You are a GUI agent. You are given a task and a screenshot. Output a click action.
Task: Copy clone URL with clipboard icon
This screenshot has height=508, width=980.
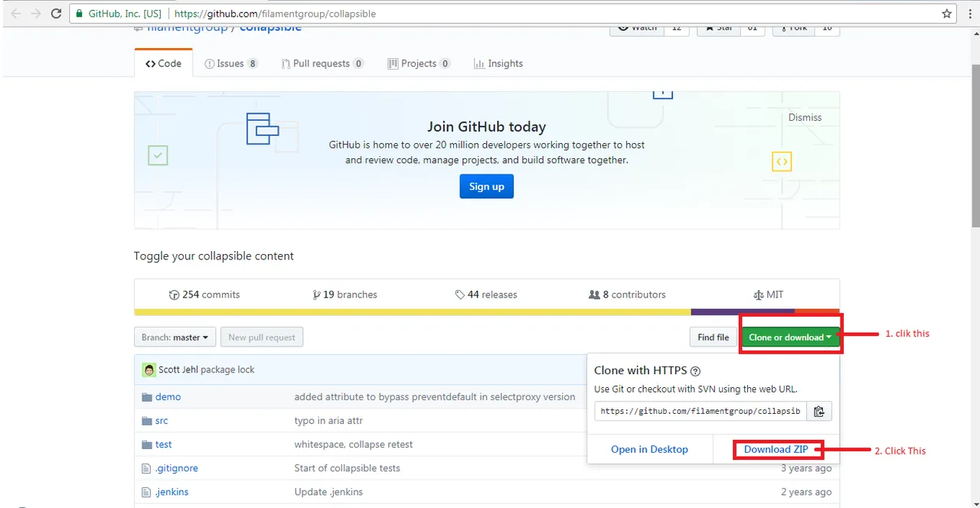pyautogui.click(x=818, y=411)
